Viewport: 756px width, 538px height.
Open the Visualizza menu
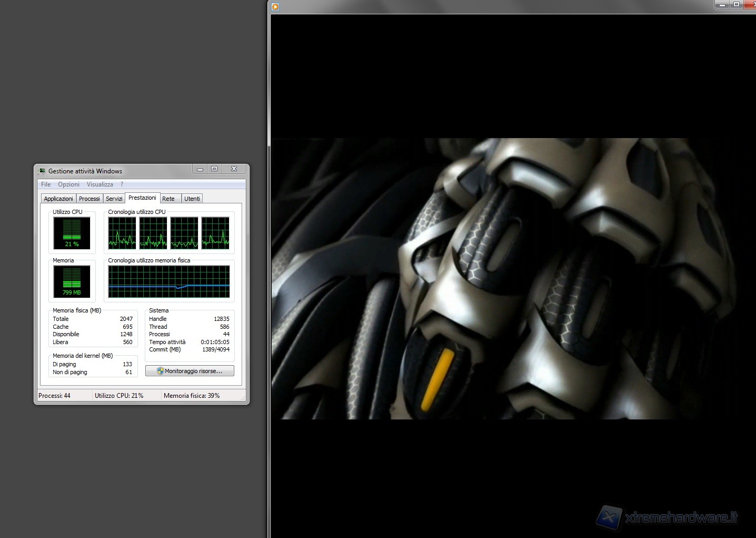pos(100,184)
